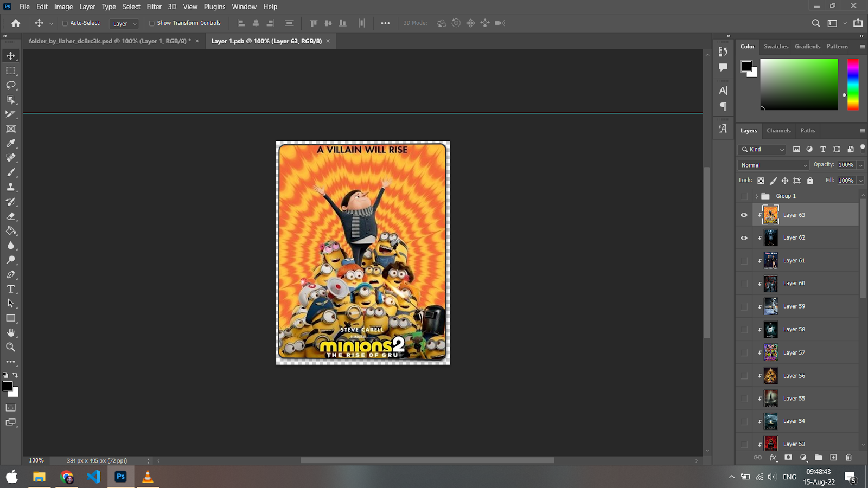Select the History Brush tool
This screenshot has height=488, width=868.
pos(11,202)
